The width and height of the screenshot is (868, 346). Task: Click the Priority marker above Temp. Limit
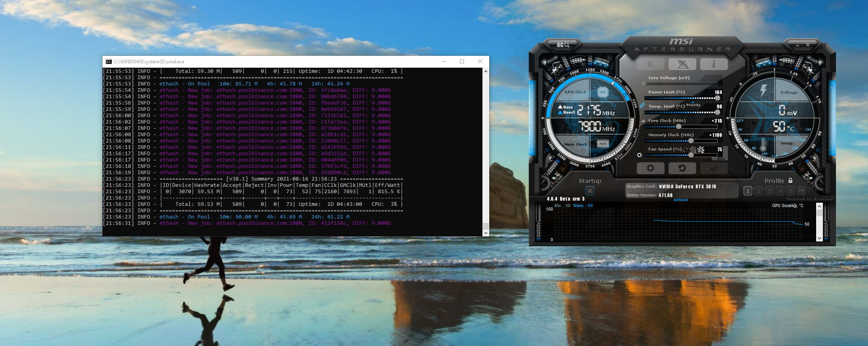(x=693, y=105)
